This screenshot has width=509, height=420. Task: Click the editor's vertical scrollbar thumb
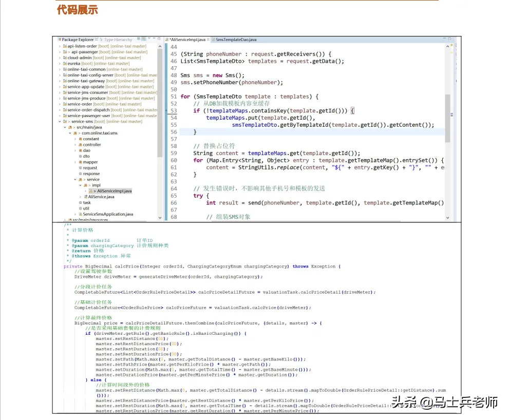(x=448, y=119)
